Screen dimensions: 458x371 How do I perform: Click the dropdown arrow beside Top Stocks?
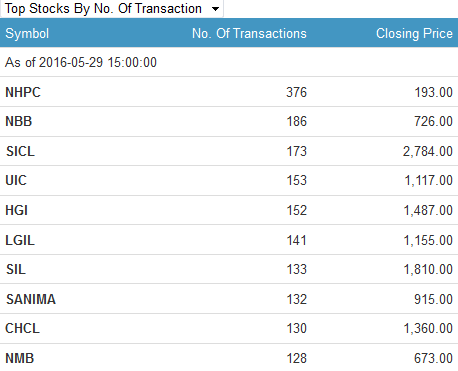click(x=216, y=9)
